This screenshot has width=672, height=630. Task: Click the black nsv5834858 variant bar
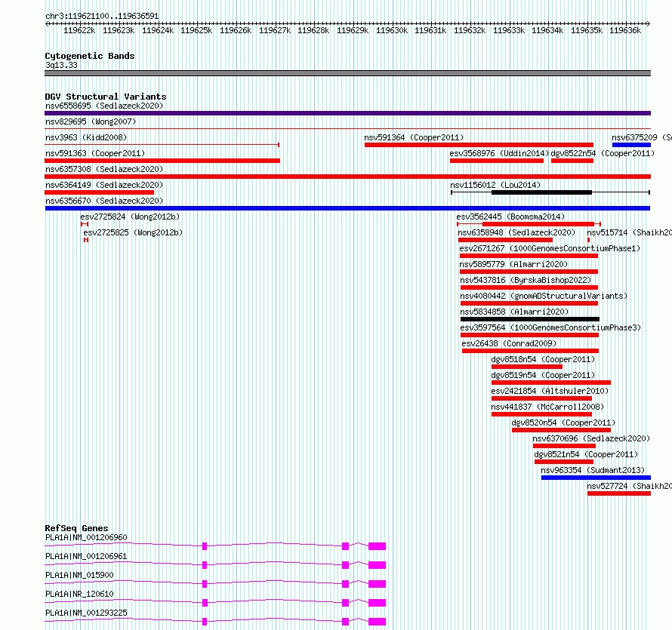click(530, 319)
